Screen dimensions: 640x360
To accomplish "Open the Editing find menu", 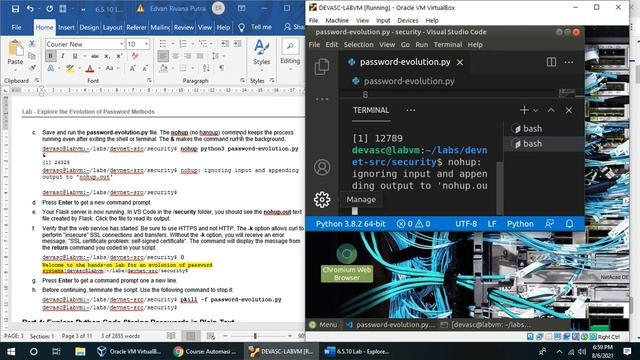I will click(x=290, y=54).
